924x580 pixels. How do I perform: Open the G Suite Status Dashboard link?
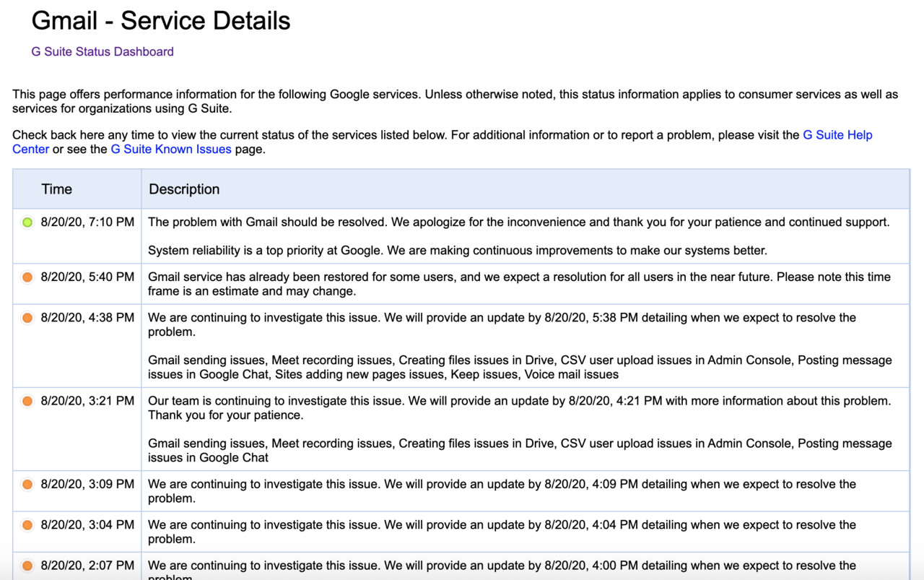103,51
